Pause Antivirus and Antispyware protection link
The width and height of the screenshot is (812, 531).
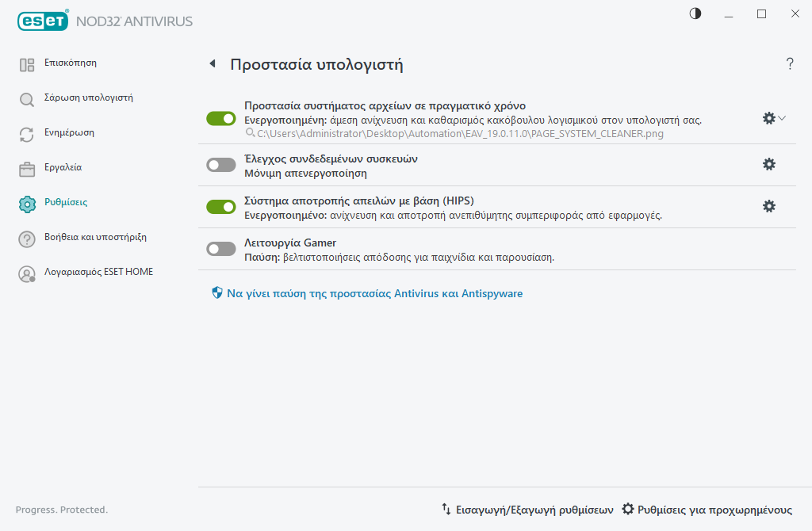tap(374, 293)
